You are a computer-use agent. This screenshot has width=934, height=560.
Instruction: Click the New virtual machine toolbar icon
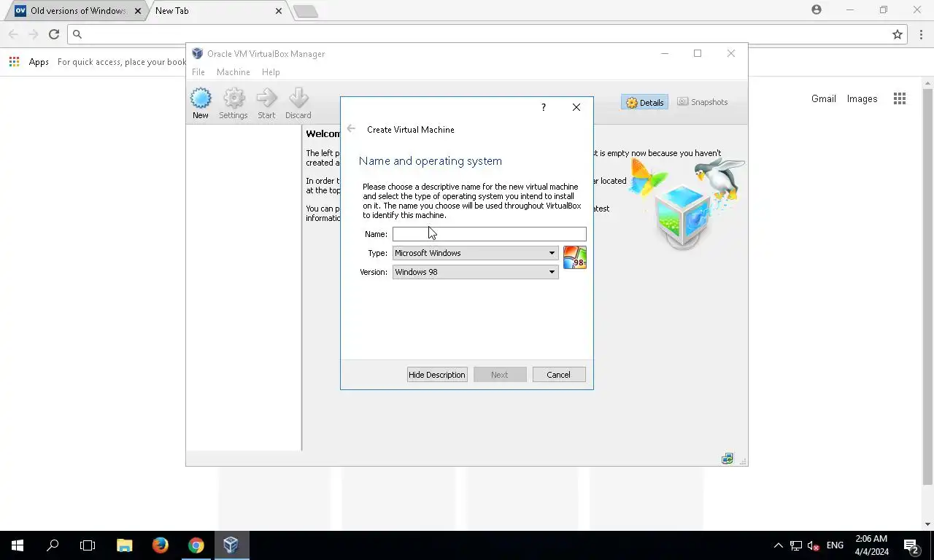click(201, 104)
